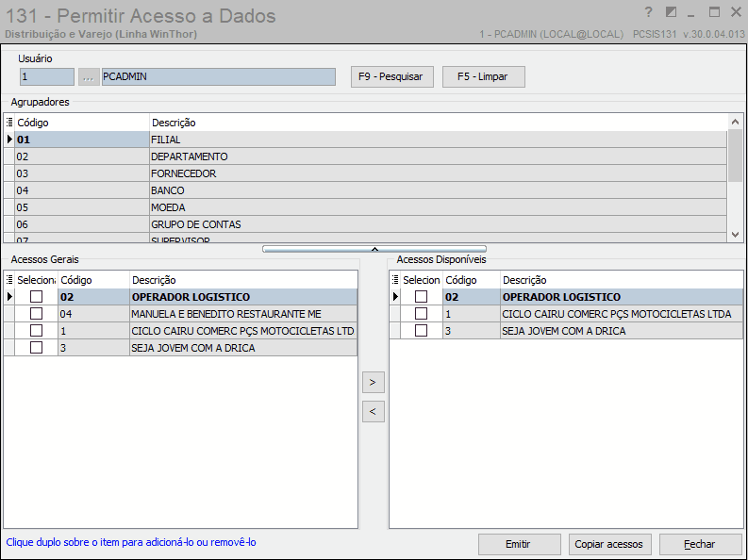Viewport: 748px width, 560px height.
Task: Collapse Agrupadores panel with splitter arrow
Action: (374, 249)
